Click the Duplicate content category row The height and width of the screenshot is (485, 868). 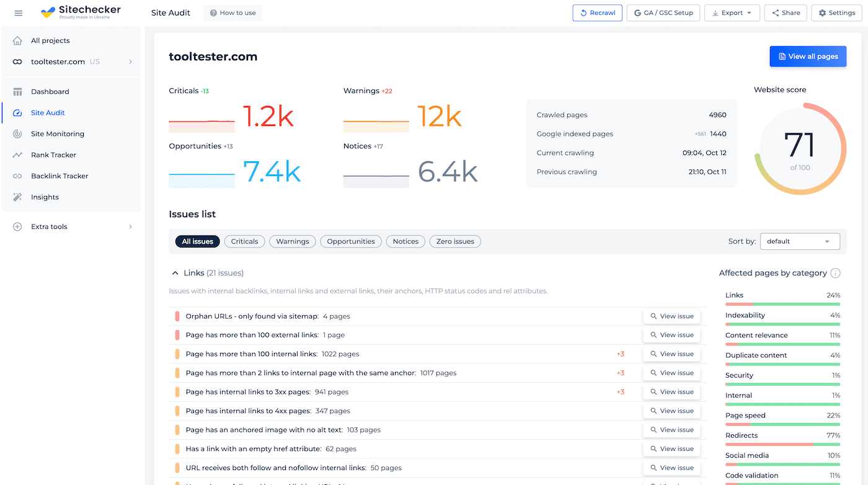[x=782, y=358]
